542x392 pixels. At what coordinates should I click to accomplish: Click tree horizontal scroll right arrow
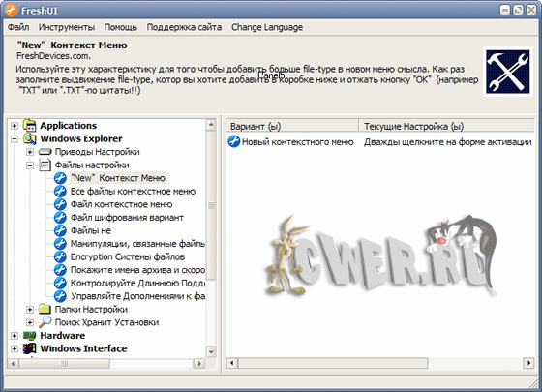tap(199, 364)
